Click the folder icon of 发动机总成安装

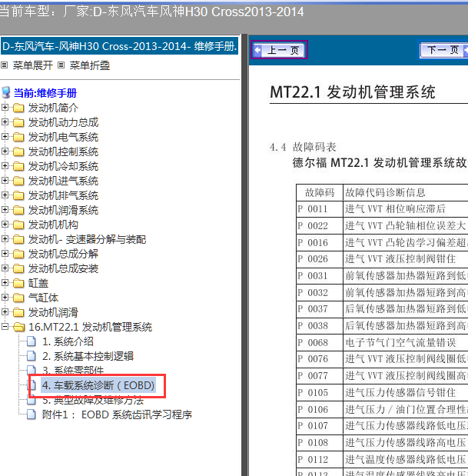[18, 268]
